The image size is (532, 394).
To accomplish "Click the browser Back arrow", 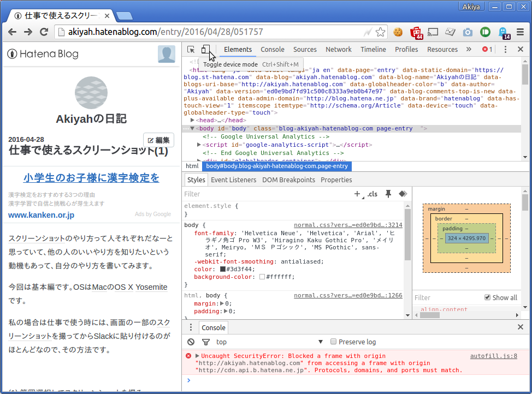I will click(12, 32).
